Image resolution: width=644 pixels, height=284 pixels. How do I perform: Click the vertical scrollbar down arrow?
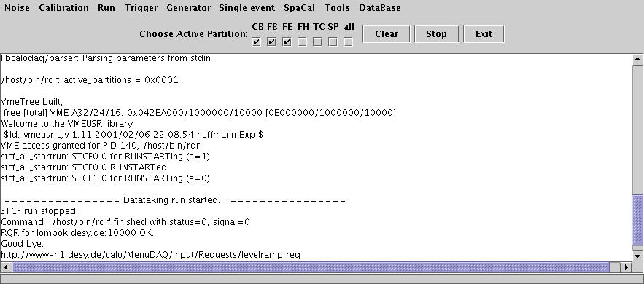pyautogui.click(x=637, y=256)
